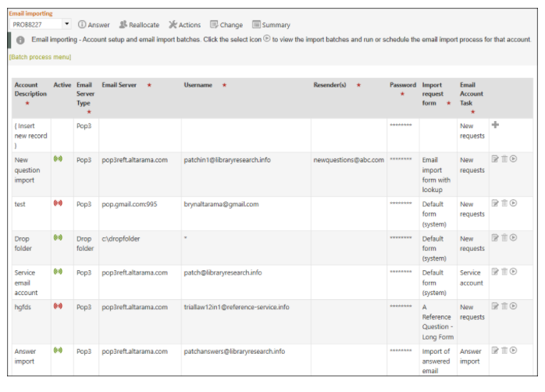The height and width of the screenshot is (392, 545).
Task: Delete the test account using trash icon
Action: click(x=504, y=203)
